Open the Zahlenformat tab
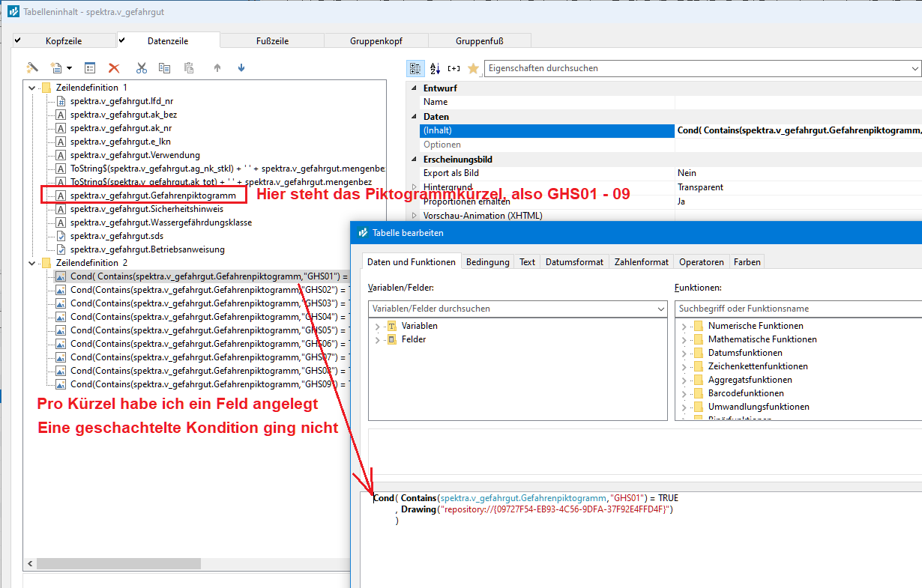 tap(642, 261)
